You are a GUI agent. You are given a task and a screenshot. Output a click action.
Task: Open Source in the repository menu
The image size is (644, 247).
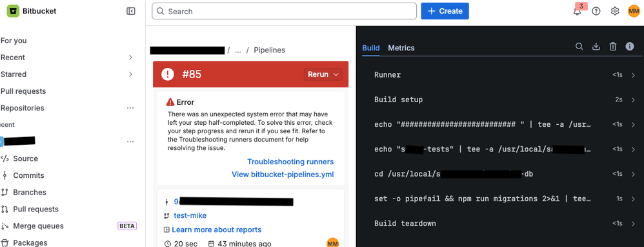point(25,158)
